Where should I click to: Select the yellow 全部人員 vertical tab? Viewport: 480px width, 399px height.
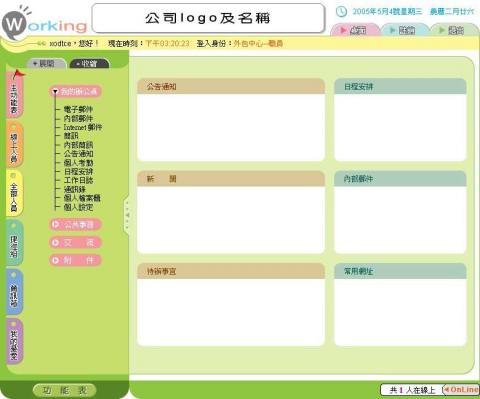pos(14,193)
